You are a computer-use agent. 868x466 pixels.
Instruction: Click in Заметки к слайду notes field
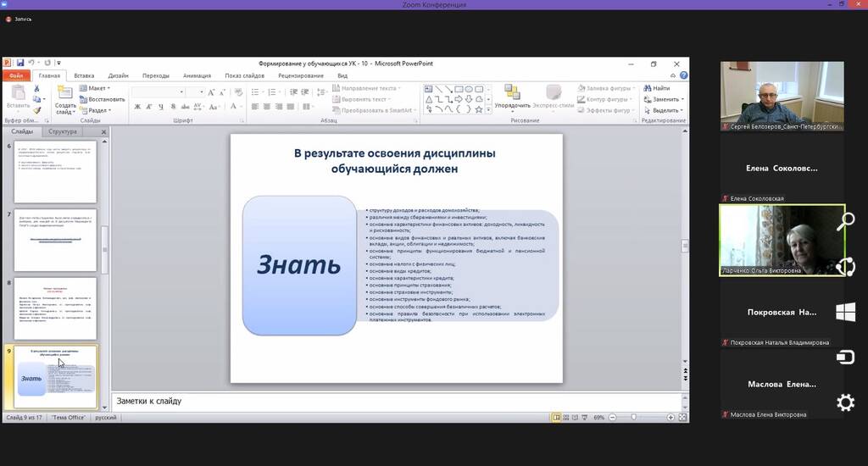(x=397, y=402)
